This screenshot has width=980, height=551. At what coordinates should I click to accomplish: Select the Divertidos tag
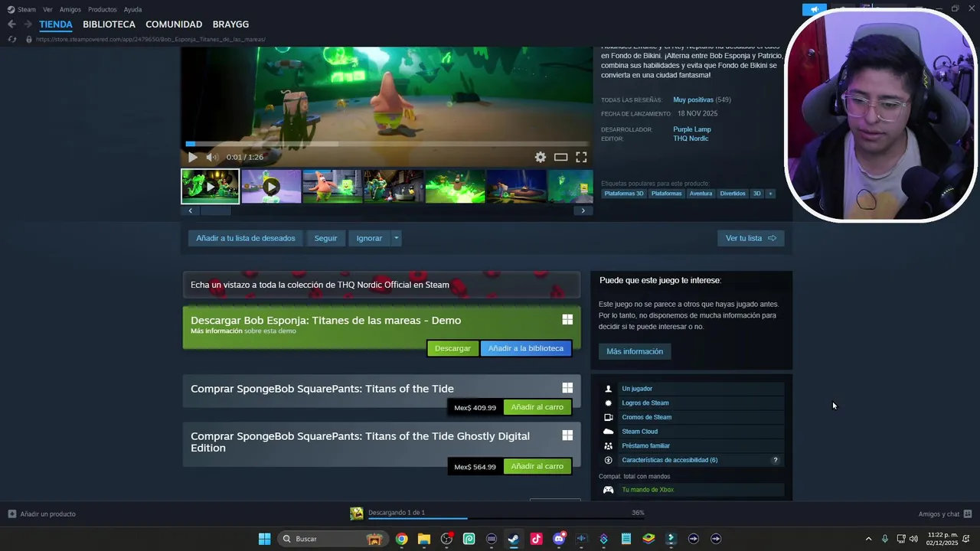coord(733,194)
